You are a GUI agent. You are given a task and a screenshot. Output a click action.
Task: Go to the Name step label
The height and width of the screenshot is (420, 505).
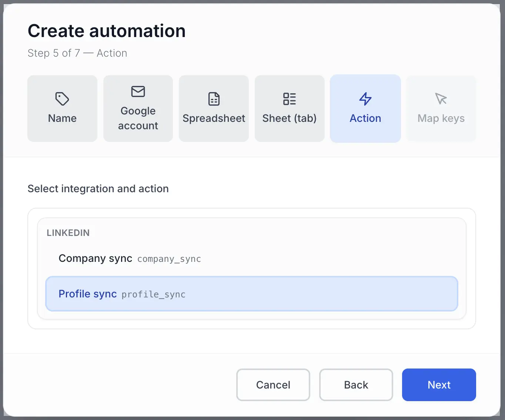point(62,118)
